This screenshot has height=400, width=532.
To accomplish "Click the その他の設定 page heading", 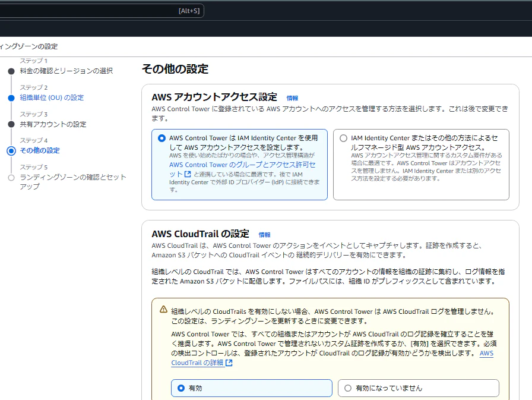I will coord(175,69).
